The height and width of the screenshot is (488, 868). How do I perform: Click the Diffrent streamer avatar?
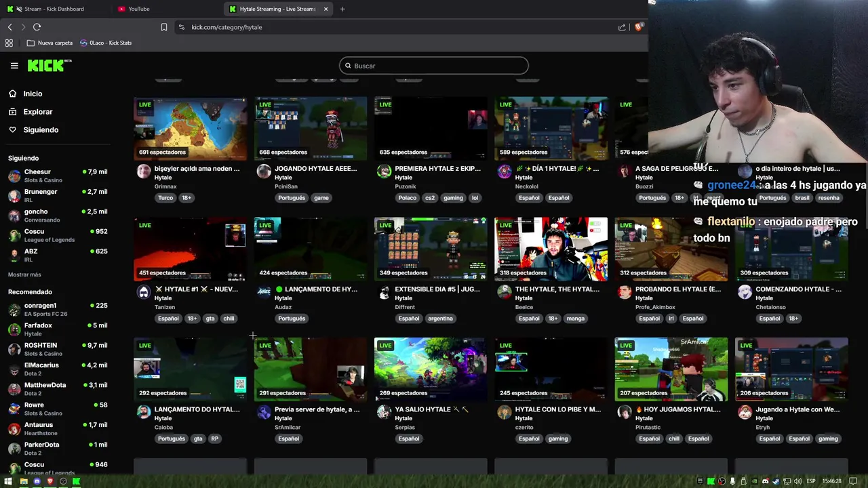tap(384, 292)
